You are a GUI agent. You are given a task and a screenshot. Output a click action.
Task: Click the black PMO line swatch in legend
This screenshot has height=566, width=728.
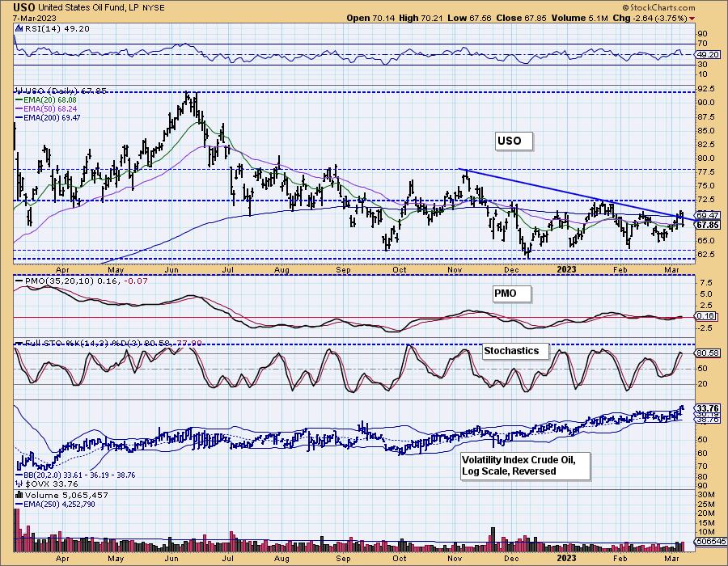[x=19, y=281]
